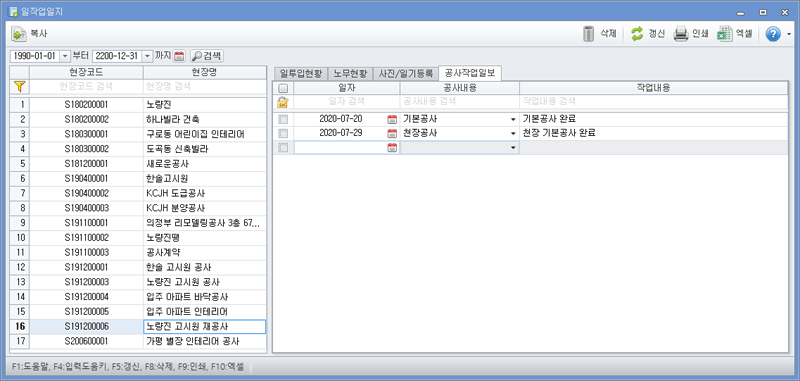800x381 pixels.
Task: Toggle the header select-all checkbox
Action: 283,88
